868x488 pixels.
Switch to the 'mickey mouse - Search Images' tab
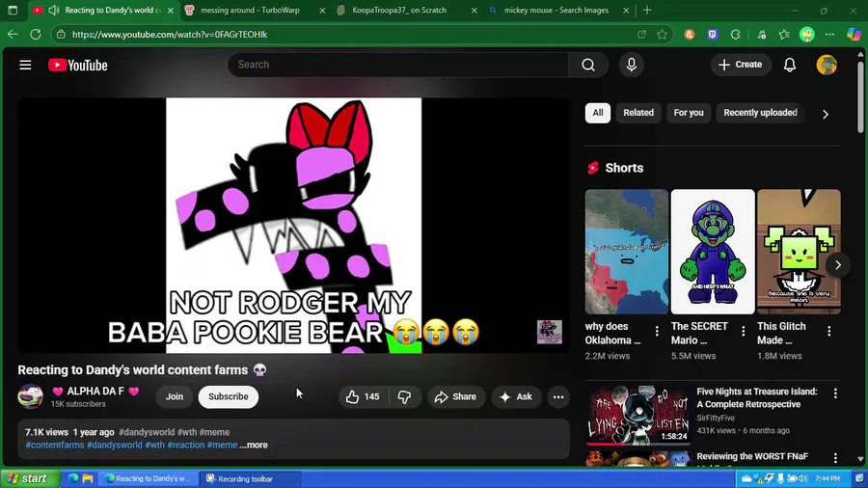coord(556,10)
